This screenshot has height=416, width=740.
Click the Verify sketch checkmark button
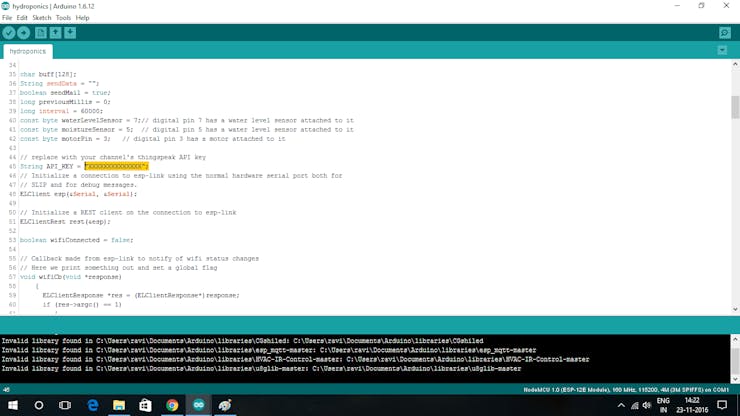point(9,33)
